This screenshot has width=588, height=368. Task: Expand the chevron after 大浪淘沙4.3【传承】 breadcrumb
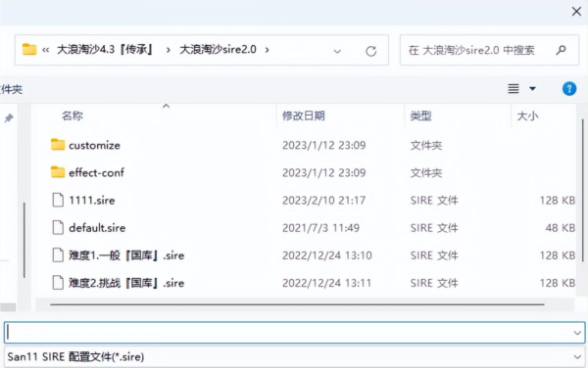point(168,50)
